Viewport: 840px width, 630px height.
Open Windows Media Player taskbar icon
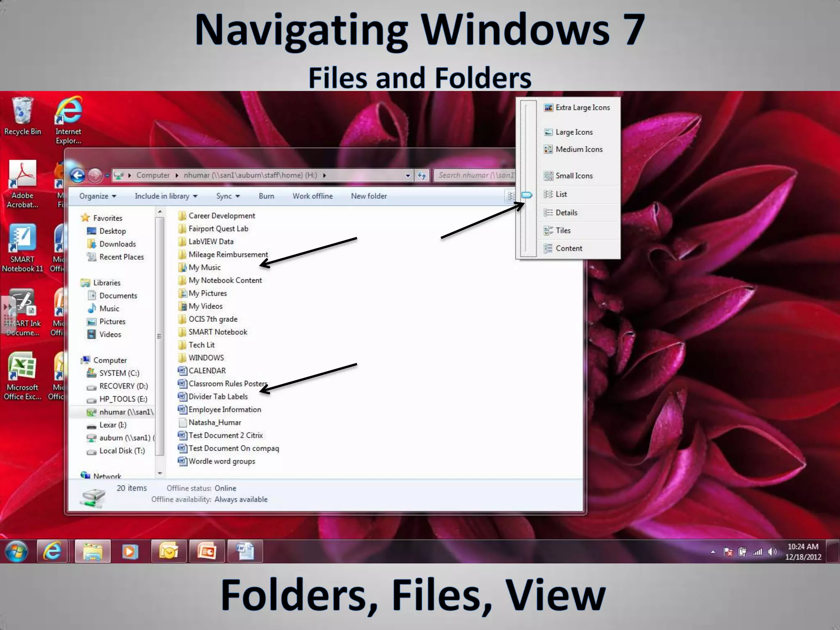point(130,551)
